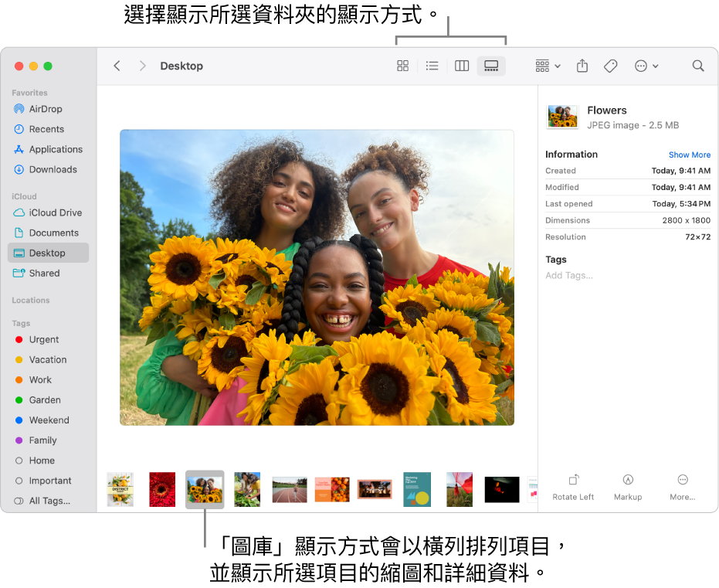Viewport: 719px width, 588px height.
Task: Select the gardening people thumbnail
Action: click(x=247, y=490)
